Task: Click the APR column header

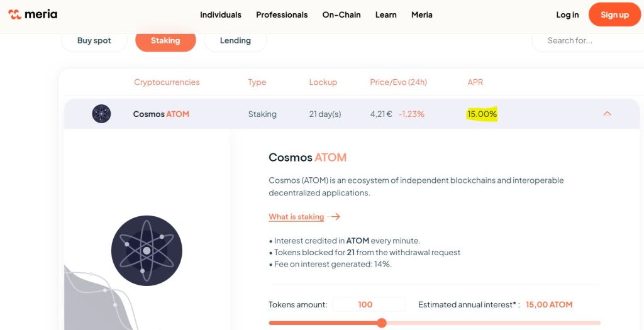Action: pyautogui.click(x=475, y=82)
